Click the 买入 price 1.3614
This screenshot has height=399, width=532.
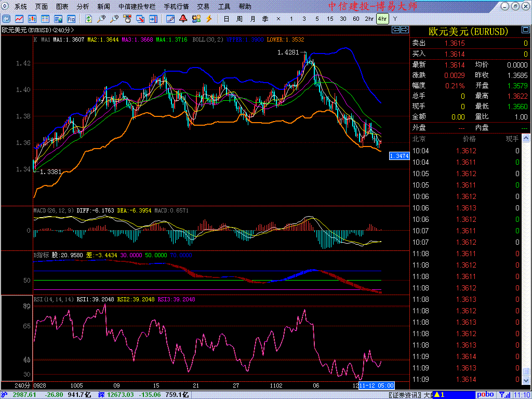point(455,54)
